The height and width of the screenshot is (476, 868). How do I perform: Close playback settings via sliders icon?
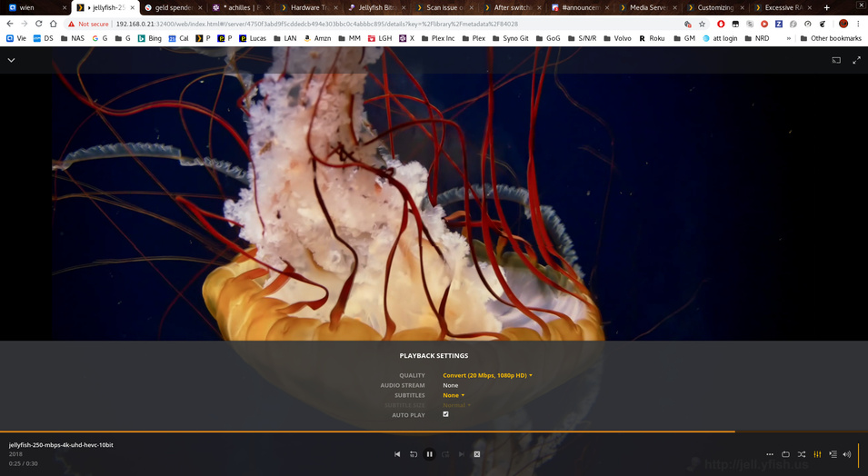pos(817,454)
